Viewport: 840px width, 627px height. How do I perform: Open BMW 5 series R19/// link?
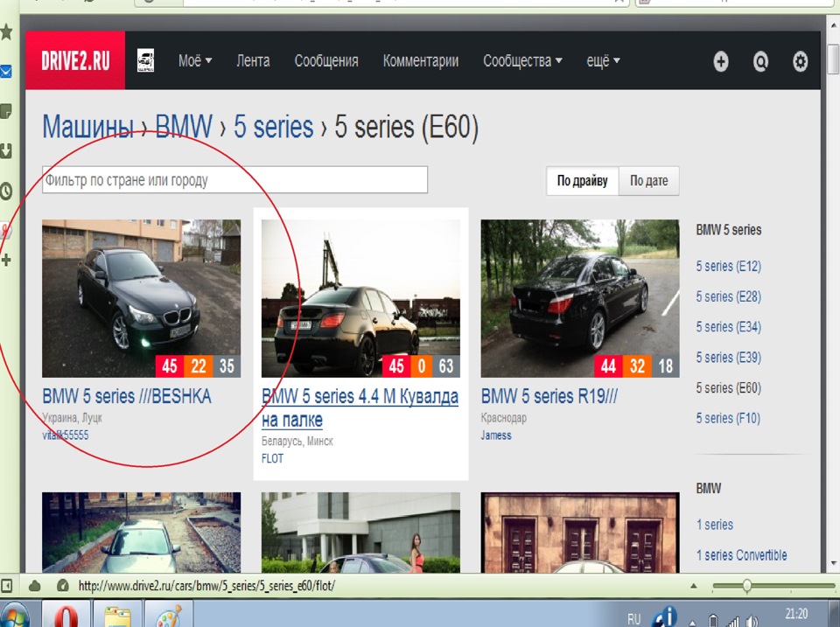(x=549, y=396)
